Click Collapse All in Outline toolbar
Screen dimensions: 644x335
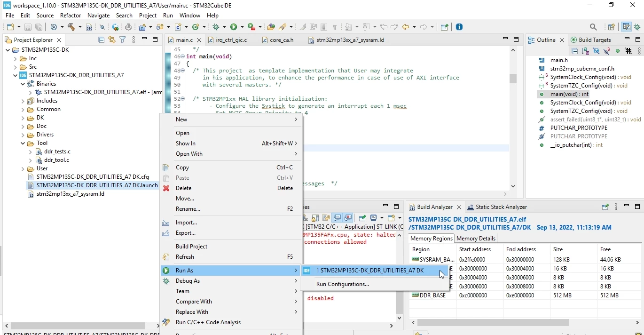point(574,51)
